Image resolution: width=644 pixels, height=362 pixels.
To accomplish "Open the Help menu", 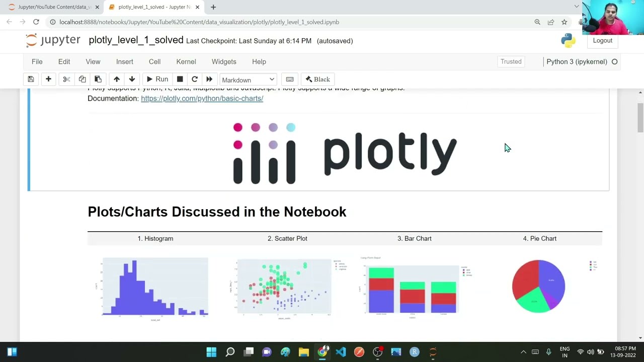I will click(x=259, y=61).
